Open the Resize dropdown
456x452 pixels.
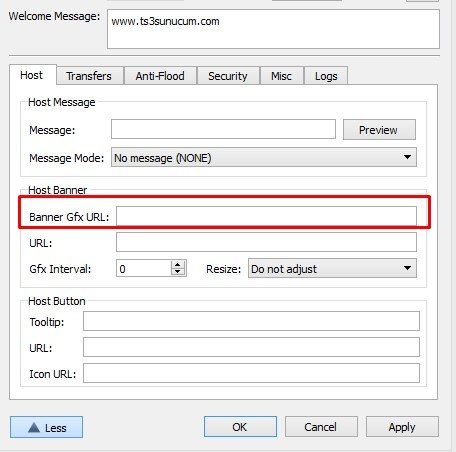click(x=332, y=268)
